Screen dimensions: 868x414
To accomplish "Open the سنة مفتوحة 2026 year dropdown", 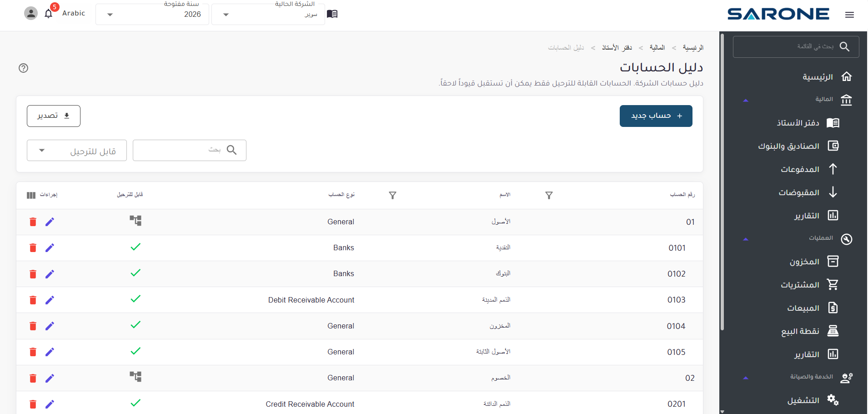I will [152, 14].
